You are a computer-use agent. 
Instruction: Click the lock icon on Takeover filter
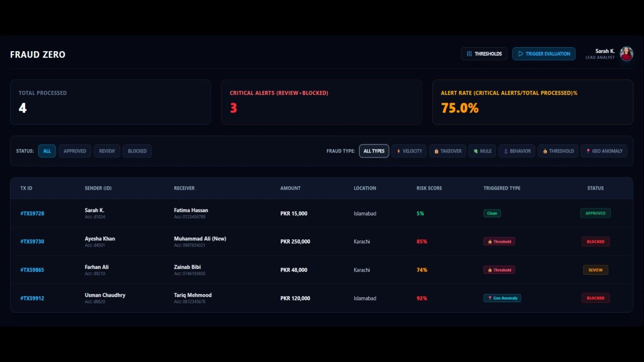436,151
